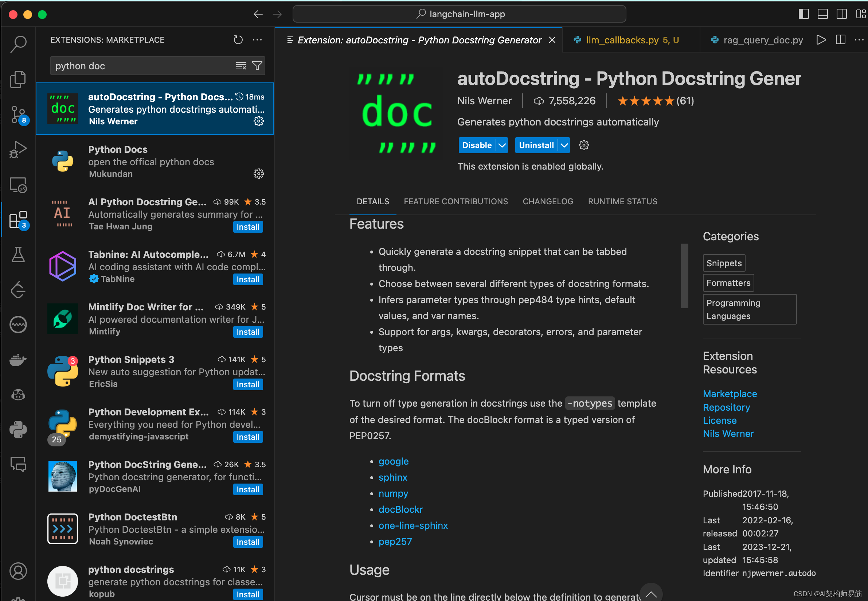Open the Nils Werner resource link
868x601 pixels.
coord(728,434)
